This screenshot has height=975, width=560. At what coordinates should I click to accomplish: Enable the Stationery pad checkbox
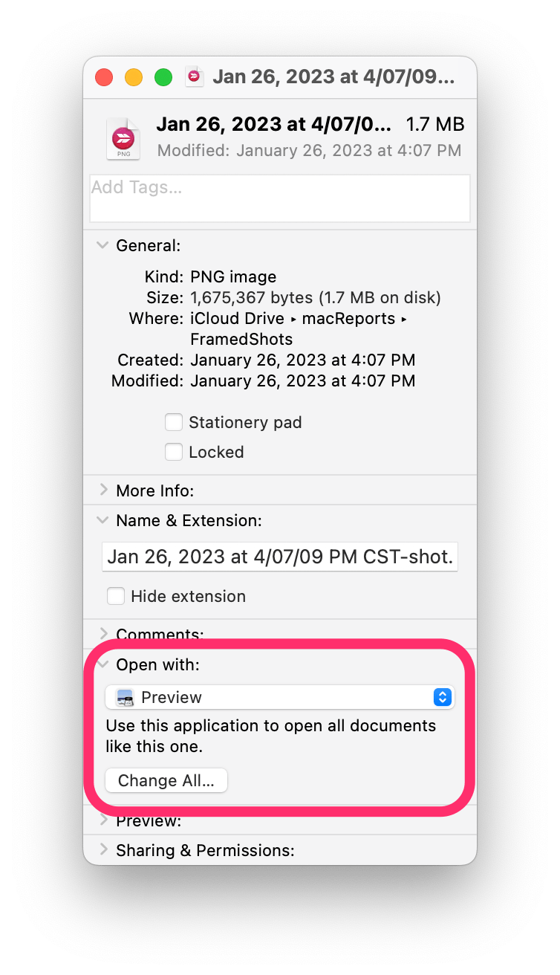click(x=174, y=423)
